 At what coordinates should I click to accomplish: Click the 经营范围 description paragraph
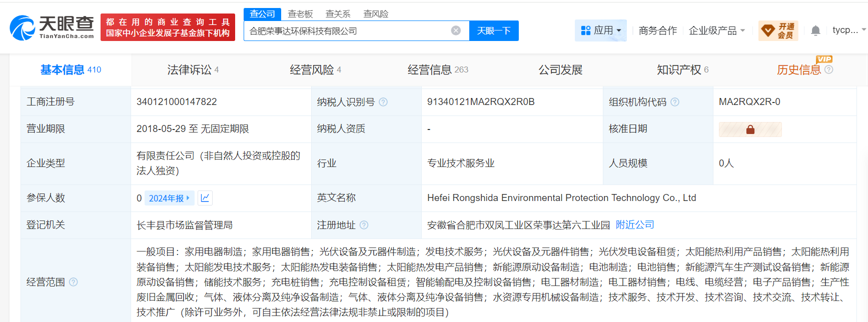click(493, 282)
